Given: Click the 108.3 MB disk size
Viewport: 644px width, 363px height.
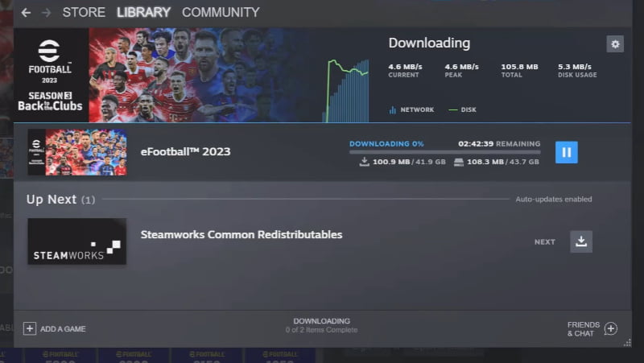Looking at the screenshot, I should coord(485,162).
